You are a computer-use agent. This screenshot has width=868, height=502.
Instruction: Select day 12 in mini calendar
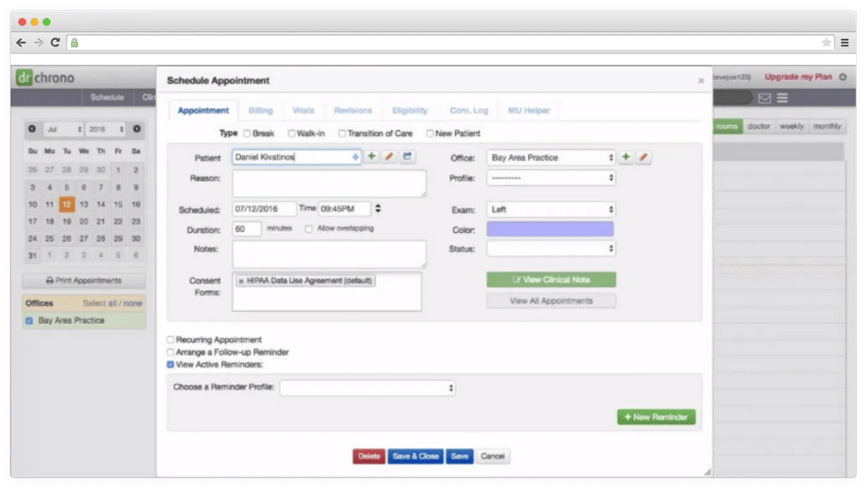click(x=67, y=204)
